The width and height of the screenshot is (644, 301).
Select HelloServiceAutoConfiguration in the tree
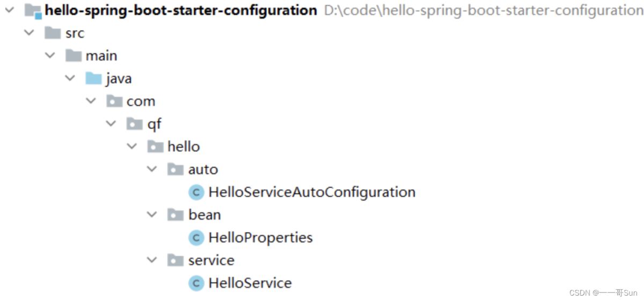click(x=312, y=192)
